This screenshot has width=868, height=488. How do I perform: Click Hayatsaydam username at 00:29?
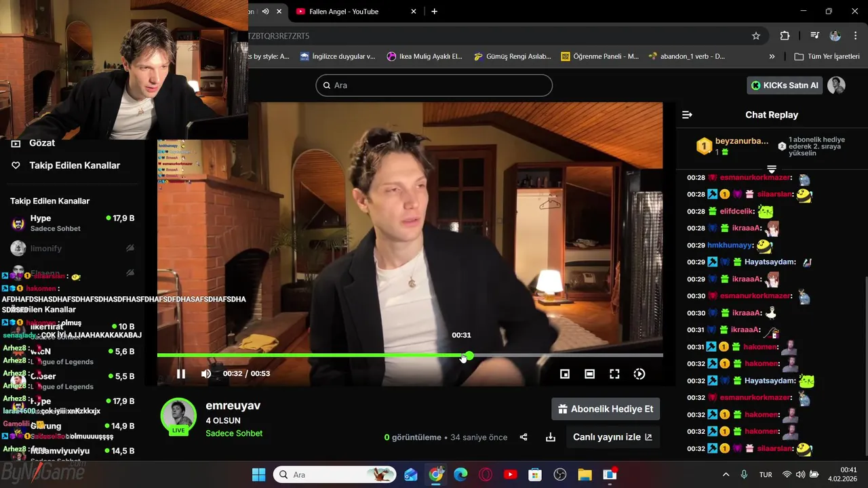click(x=770, y=262)
